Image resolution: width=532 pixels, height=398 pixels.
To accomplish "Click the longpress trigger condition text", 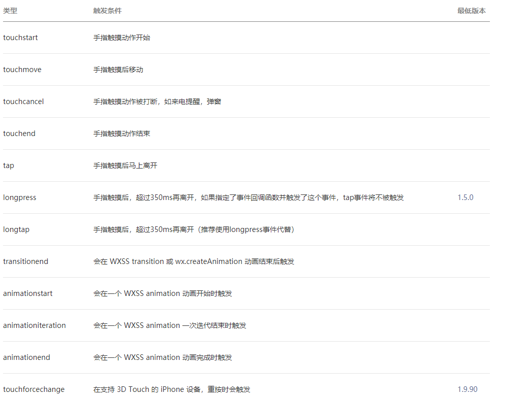I will pos(249,197).
